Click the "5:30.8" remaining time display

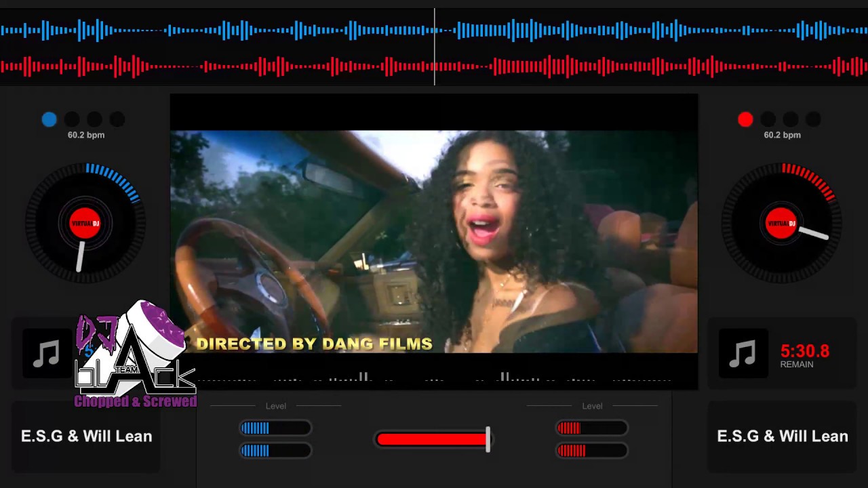tap(805, 351)
